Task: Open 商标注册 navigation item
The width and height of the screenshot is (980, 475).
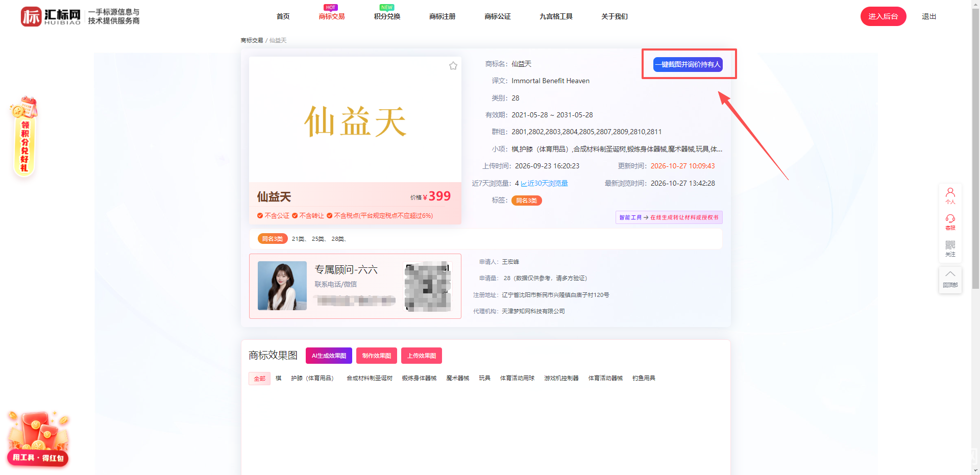Action: (x=442, y=16)
